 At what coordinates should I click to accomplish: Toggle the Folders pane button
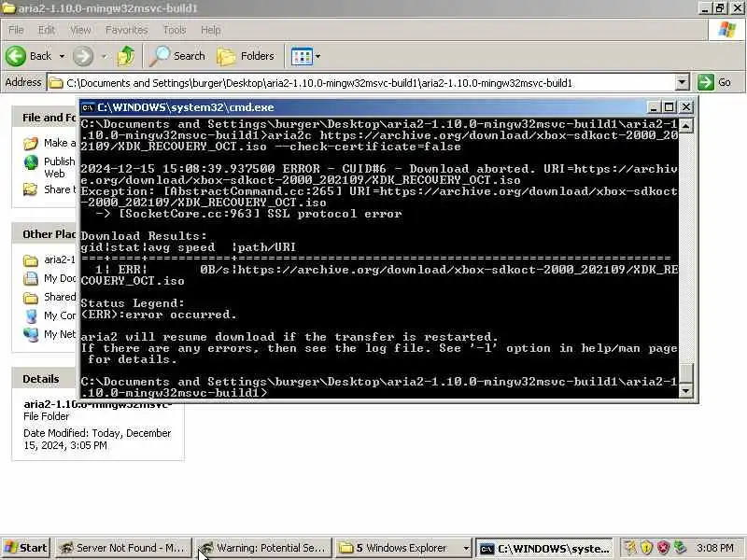pos(246,56)
